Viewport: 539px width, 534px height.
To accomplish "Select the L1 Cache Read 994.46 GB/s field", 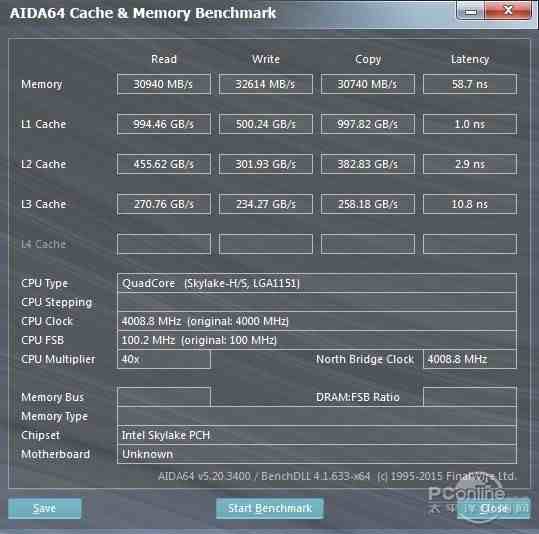I will coord(164,124).
